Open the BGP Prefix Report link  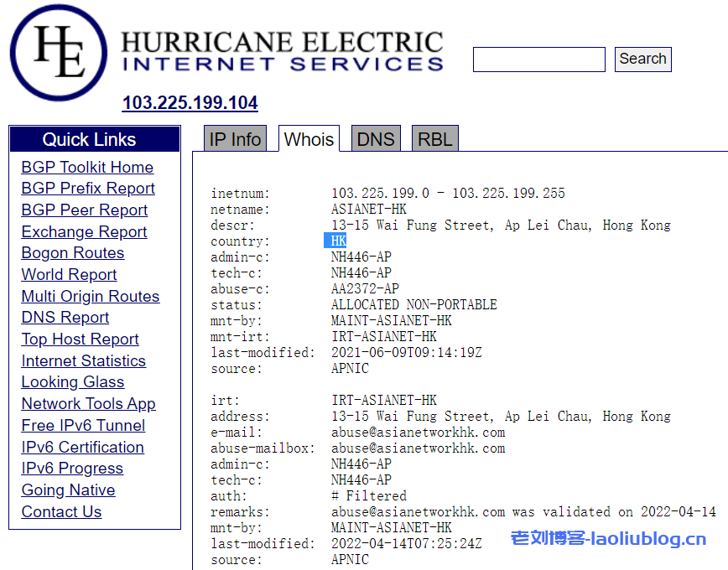[88, 189]
